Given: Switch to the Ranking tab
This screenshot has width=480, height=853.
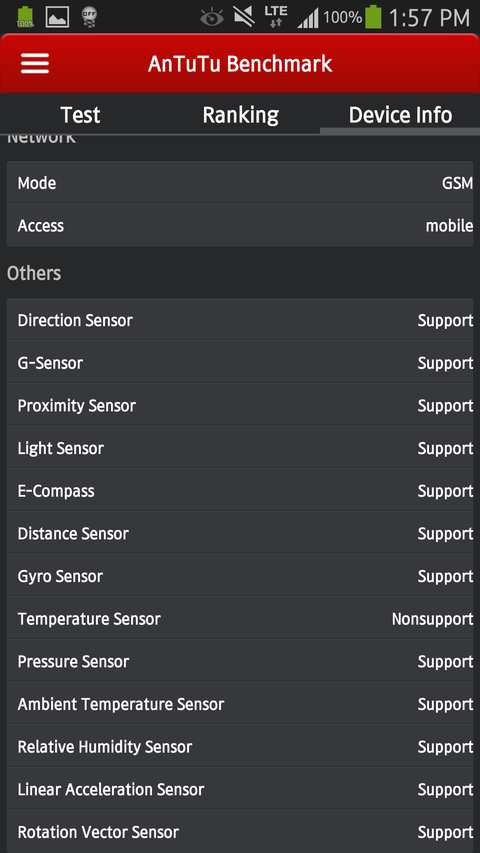Looking at the screenshot, I should (241, 115).
